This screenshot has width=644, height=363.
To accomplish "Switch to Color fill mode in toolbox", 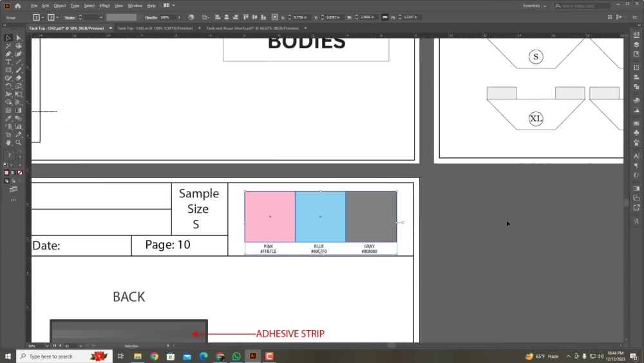I will (6, 173).
